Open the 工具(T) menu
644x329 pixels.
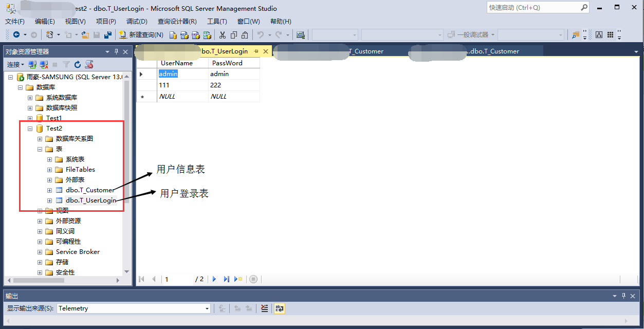coord(217,22)
